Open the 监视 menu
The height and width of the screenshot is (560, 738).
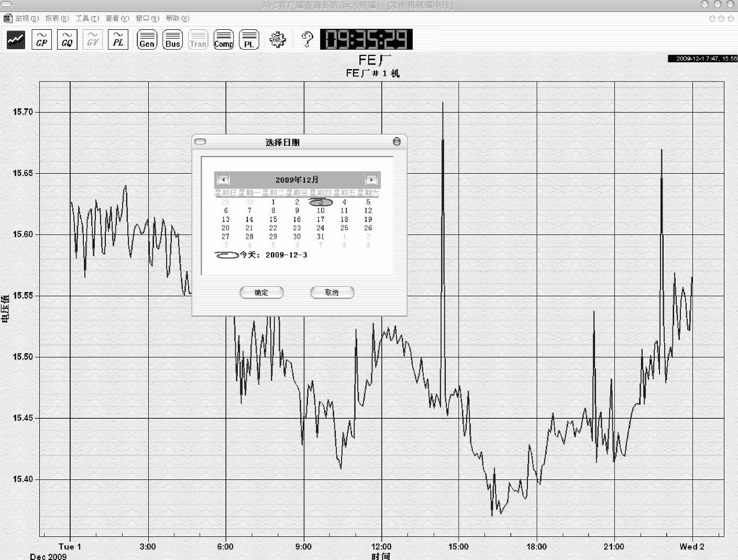pos(27,18)
